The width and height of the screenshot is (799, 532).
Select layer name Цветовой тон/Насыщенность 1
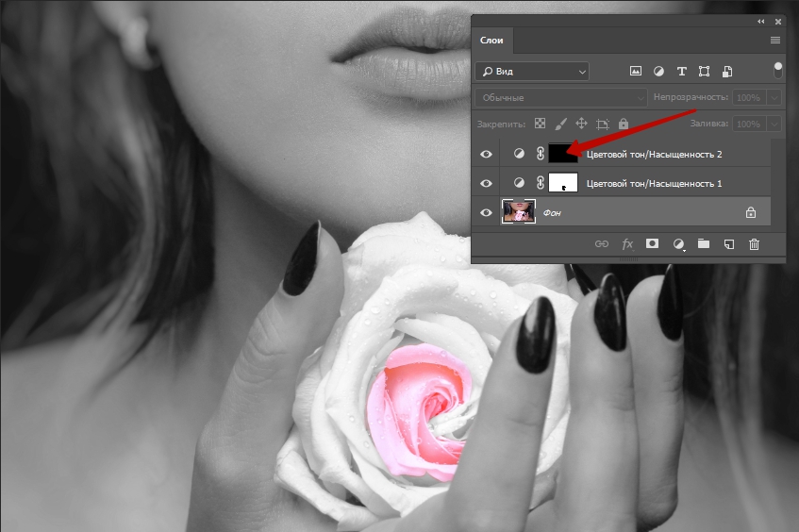point(654,183)
